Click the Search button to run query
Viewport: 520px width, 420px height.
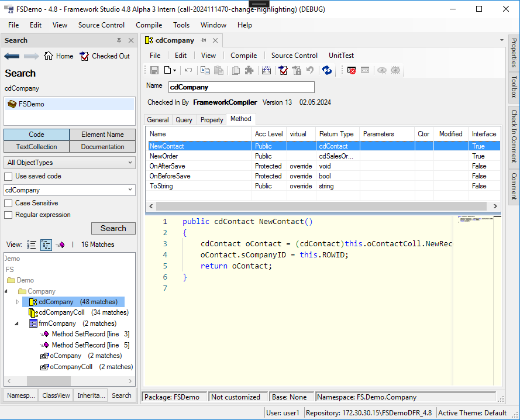(113, 228)
